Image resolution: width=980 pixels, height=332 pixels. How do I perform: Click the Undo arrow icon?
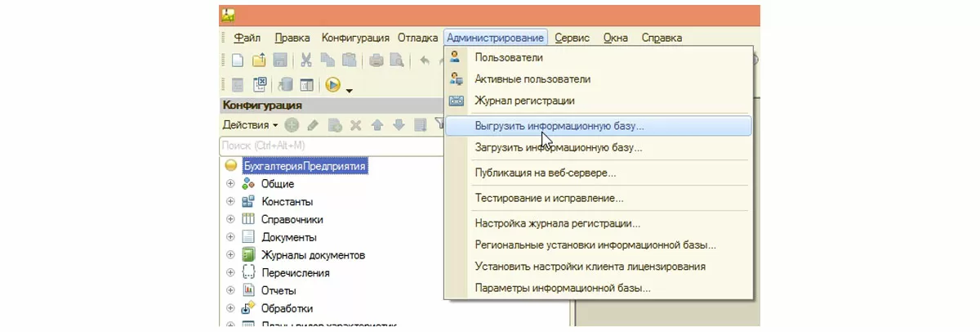click(425, 61)
